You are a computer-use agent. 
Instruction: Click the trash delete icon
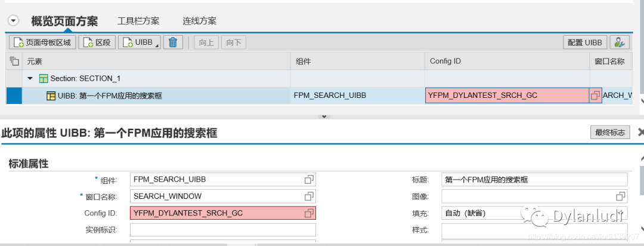tap(173, 42)
